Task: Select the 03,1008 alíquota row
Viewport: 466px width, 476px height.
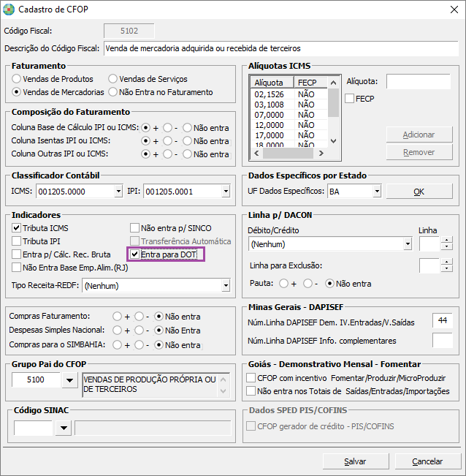Action: (x=289, y=105)
